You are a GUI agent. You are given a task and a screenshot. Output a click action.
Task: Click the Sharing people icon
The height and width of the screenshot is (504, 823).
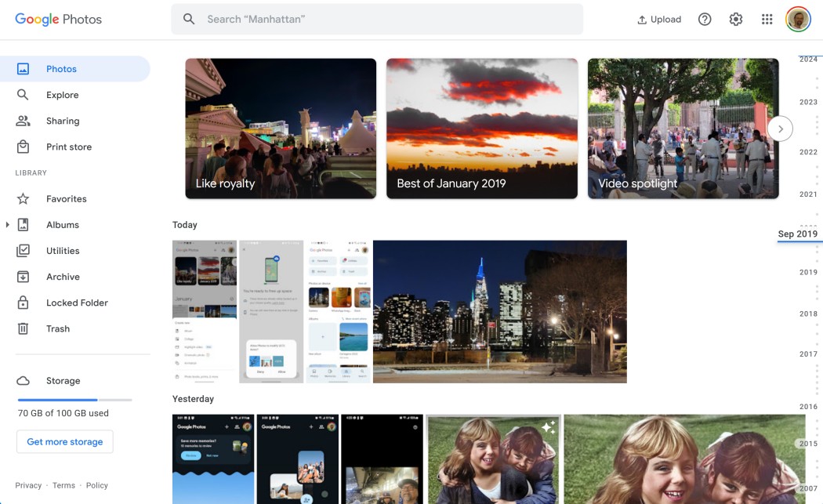click(23, 121)
